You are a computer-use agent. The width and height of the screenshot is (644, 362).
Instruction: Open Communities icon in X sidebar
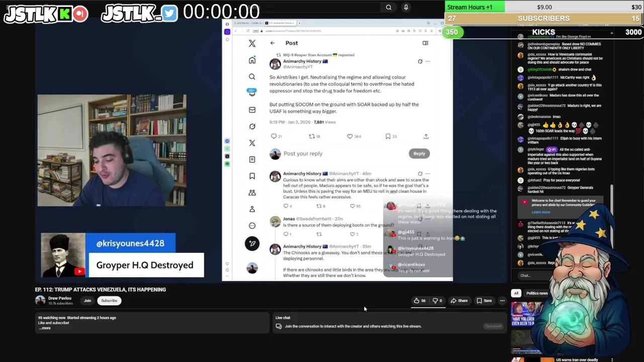coord(252,193)
